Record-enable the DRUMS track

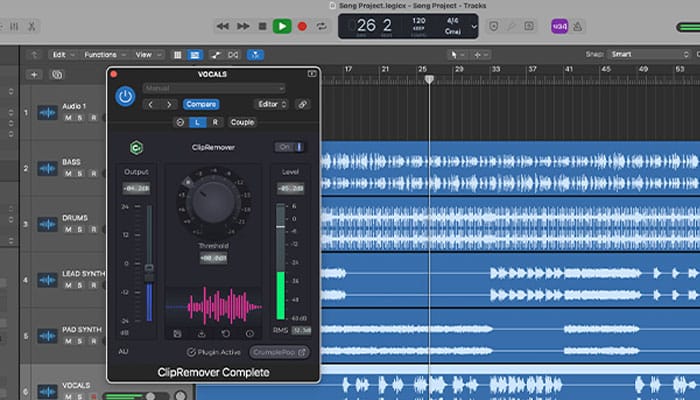click(93, 229)
